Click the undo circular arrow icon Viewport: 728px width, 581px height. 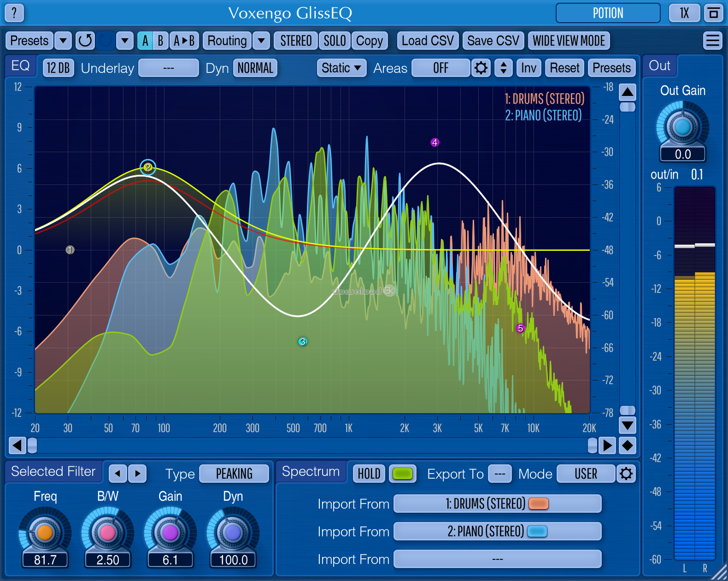85,41
